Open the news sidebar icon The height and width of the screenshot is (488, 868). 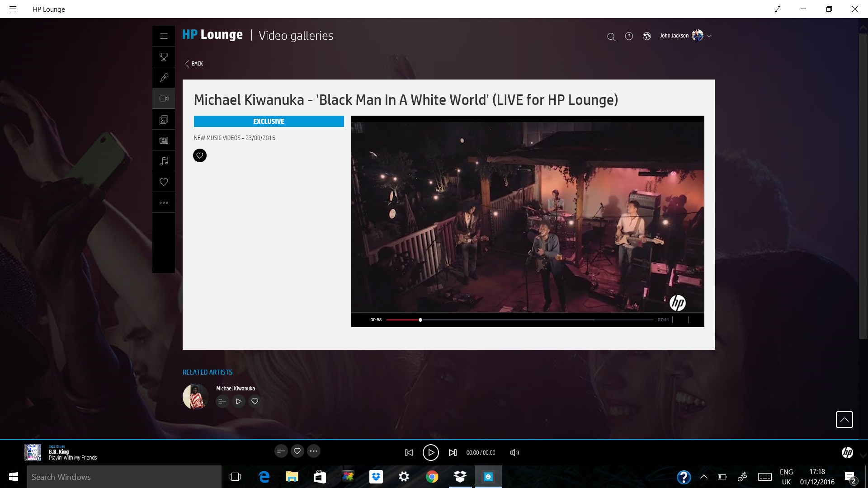point(164,141)
